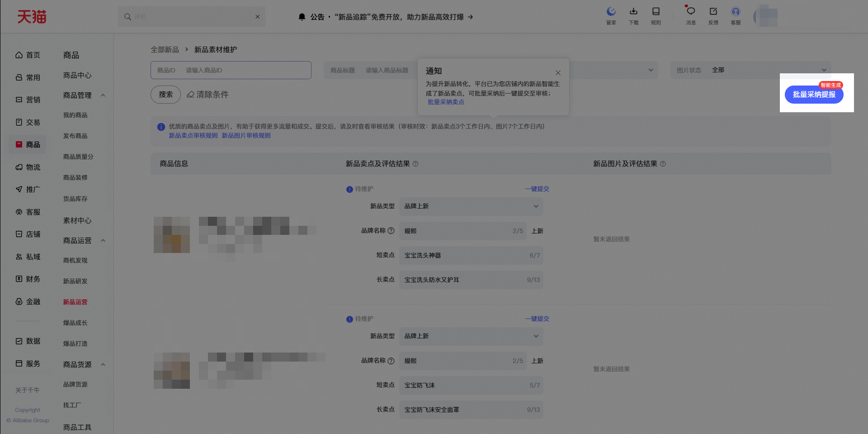Screen dimensions: 868x434
Task: Open 商品质量分 submenu item
Action: (78, 157)
